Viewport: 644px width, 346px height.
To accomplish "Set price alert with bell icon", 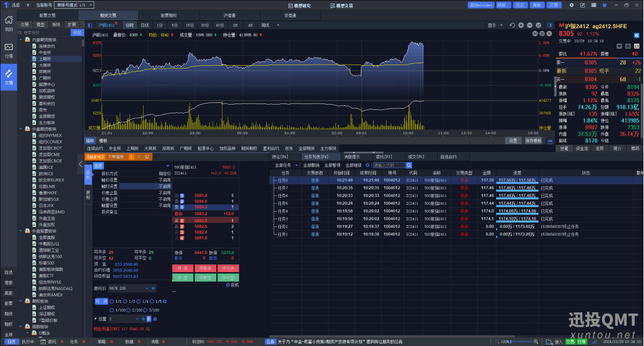I will pyautogui.click(x=628, y=46).
